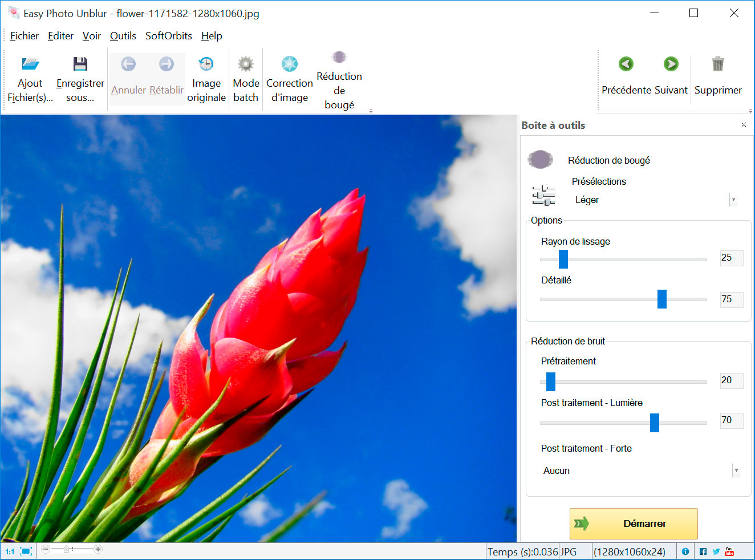Open the Outils menu
755x560 pixels.
click(123, 36)
